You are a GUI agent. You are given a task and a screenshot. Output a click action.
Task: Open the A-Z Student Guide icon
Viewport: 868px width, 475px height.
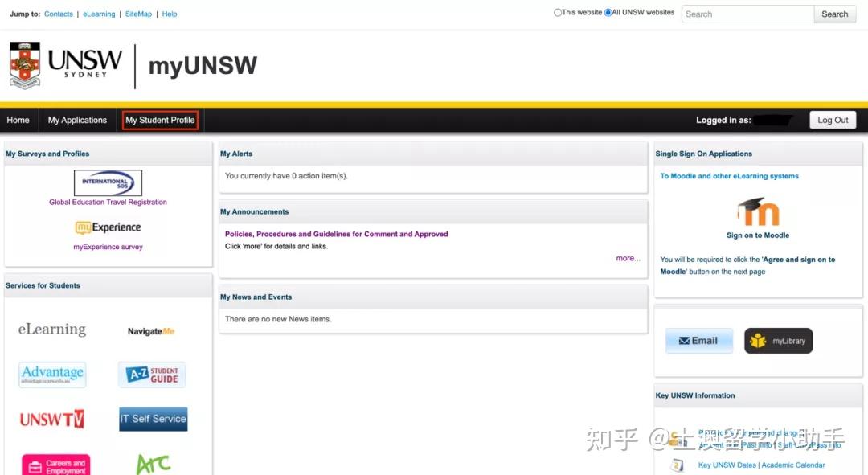tap(152, 375)
